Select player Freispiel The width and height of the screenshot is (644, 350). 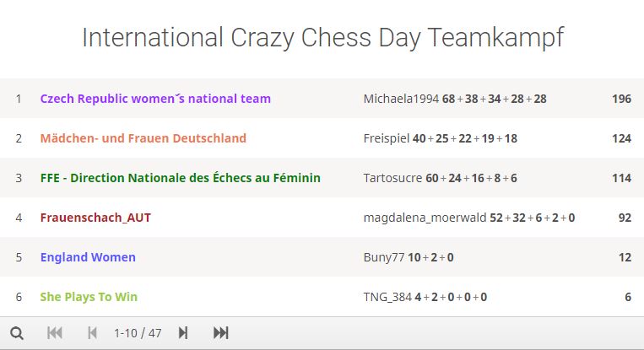387,138
